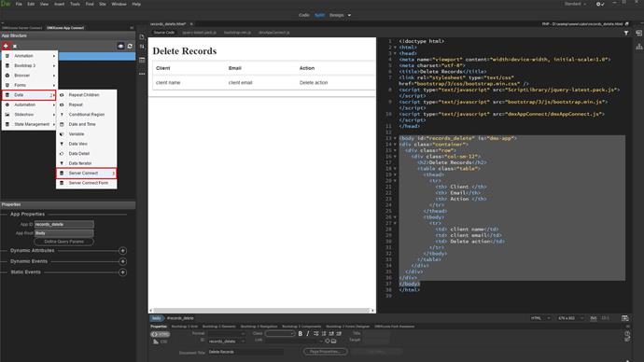This screenshot has height=362, width=644.
Task: Choose Repeat from Data submenu
Action: (x=86, y=104)
